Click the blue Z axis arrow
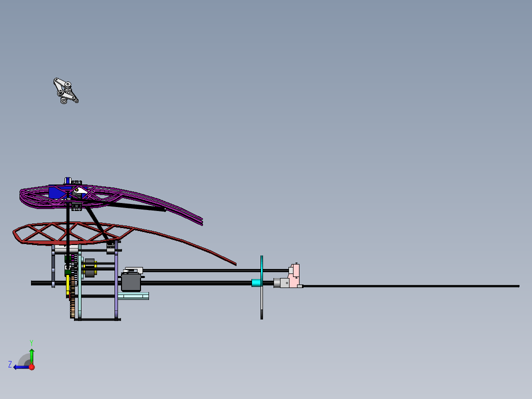Viewport: 532px width, 399px height. point(21,367)
